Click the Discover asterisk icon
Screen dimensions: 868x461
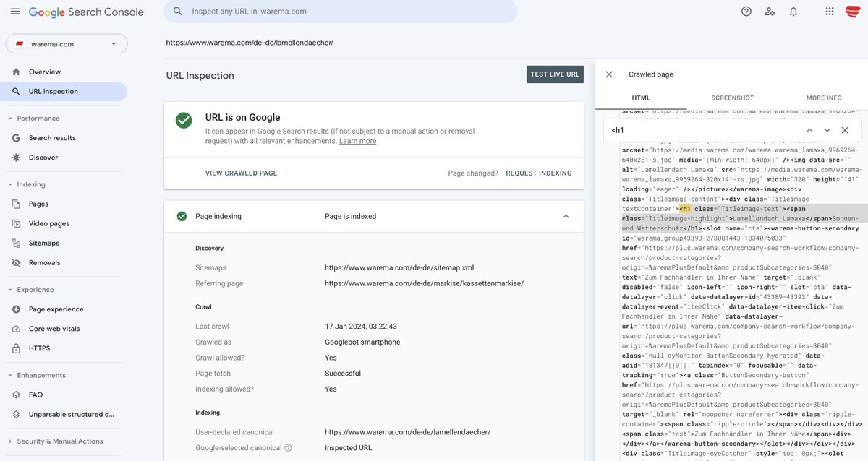[16, 158]
